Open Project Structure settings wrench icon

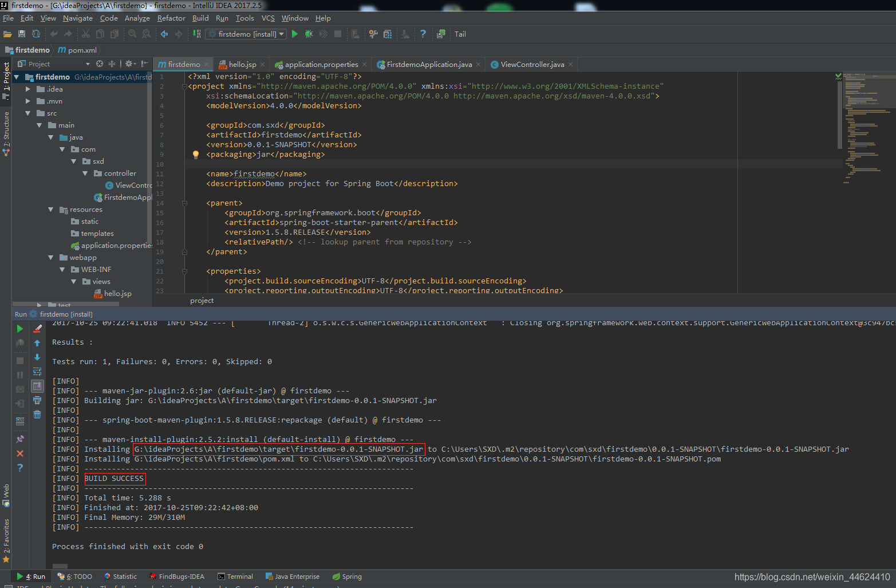(x=373, y=34)
